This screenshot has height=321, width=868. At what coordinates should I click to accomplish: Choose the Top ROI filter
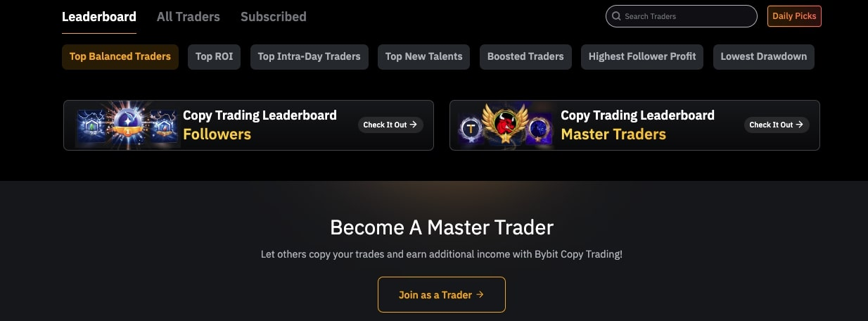click(214, 56)
